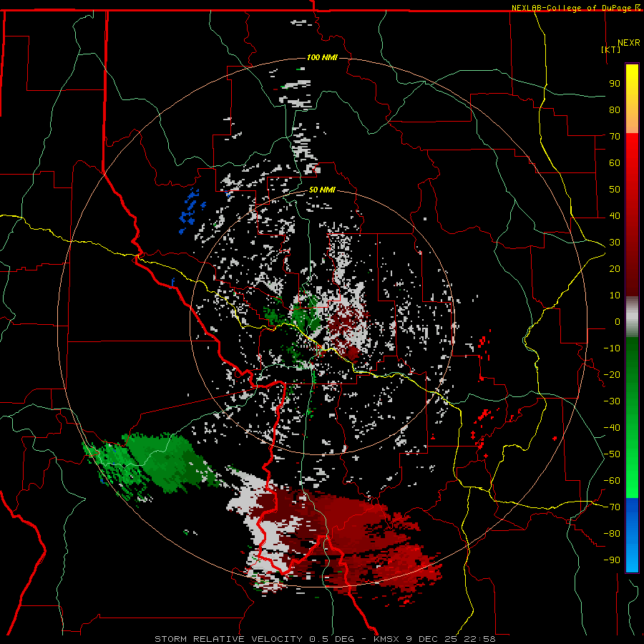Click the NEXR label above color scale

[x=629, y=43]
